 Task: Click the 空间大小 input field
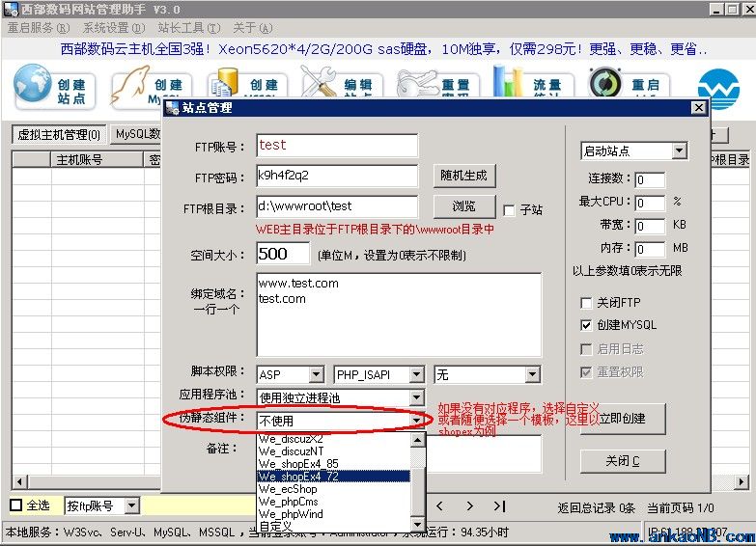[283, 254]
